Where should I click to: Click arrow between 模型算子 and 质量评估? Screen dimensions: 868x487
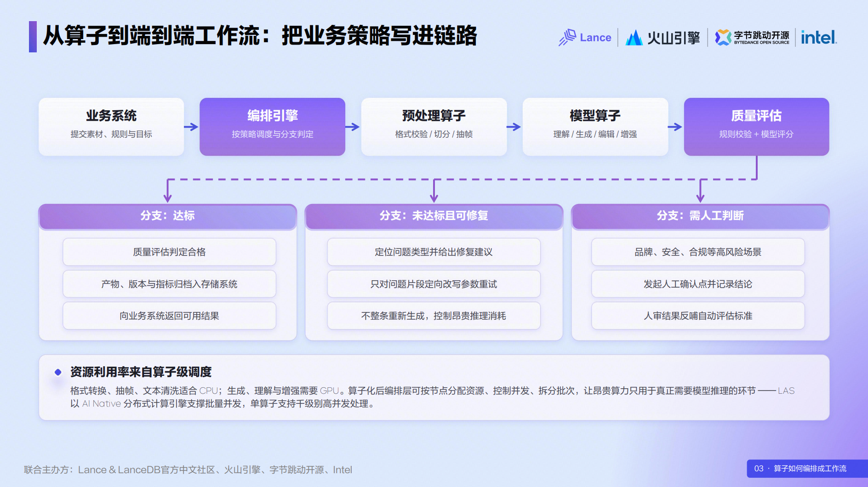675,127
